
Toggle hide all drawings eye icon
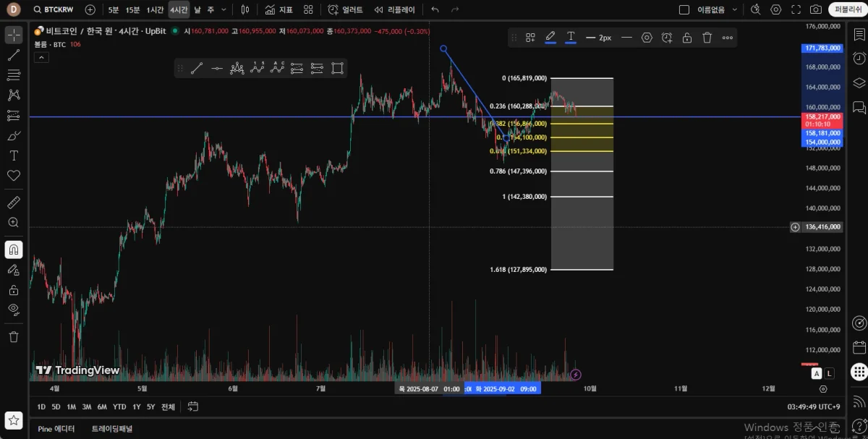pos(13,310)
